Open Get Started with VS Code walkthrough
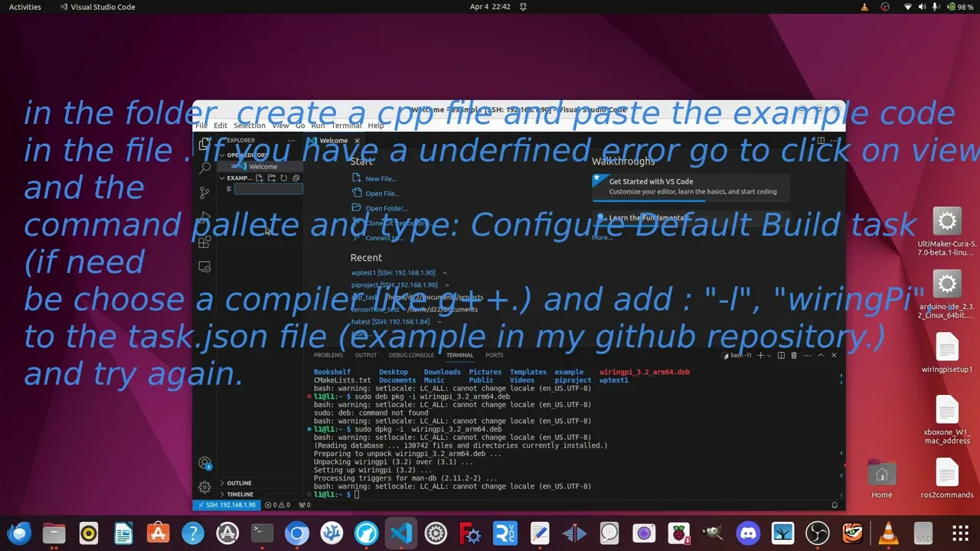This screenshot has width=980, height=551. pyautogui.click(x=691, y=187)
